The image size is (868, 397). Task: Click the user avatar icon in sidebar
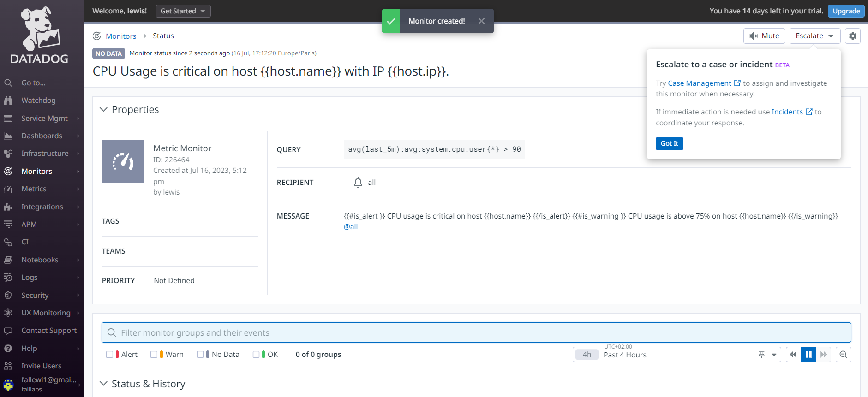click(x=8, y=385)
